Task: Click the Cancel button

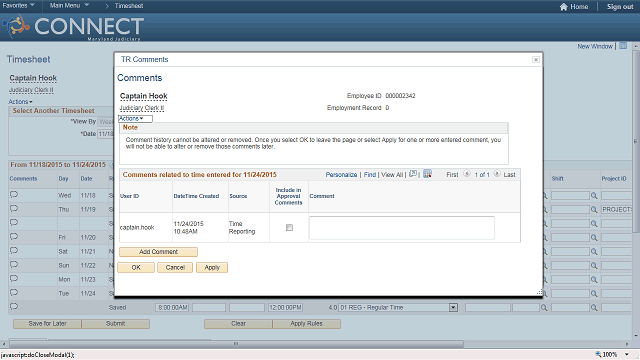Action: click(175, 267)
